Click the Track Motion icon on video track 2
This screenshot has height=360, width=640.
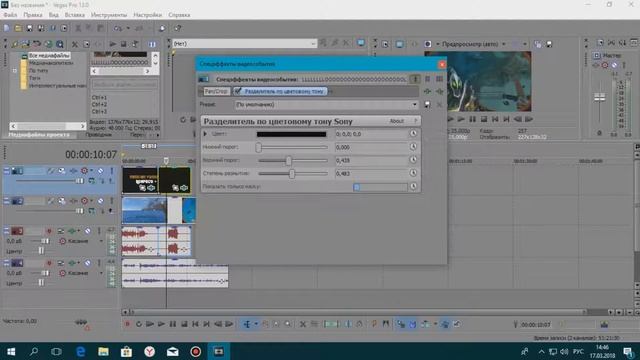coord(62,201)
